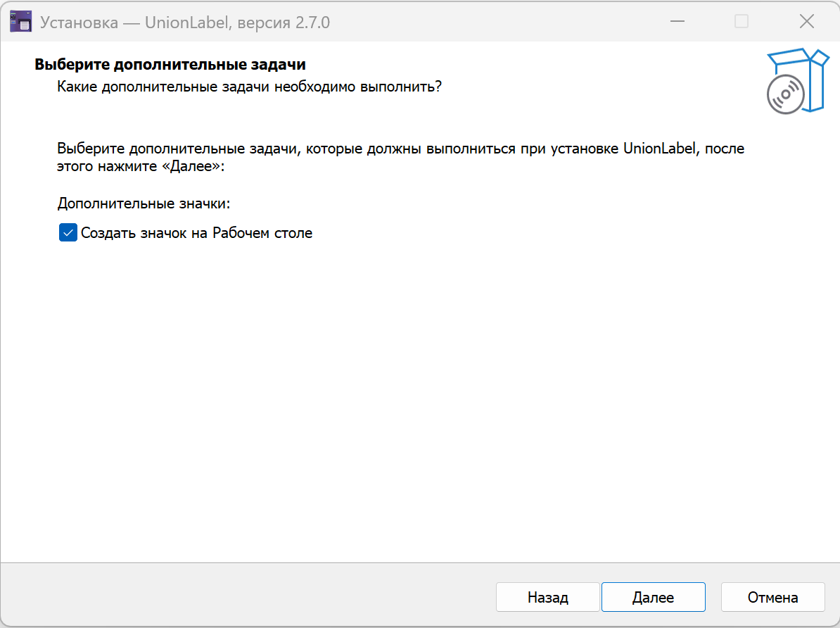The width and height of the screenshot is (840, 628).
Task: Minimize the UnionLabel setup window
Action: [x=677, y=22]
